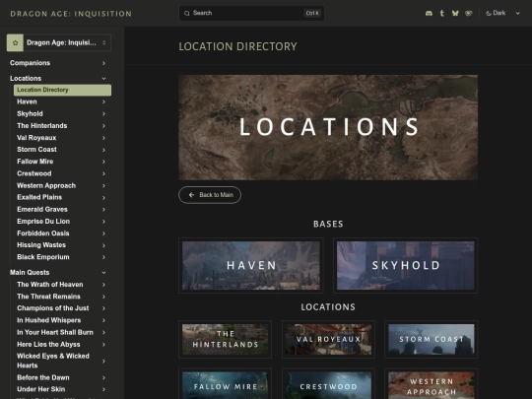Open the Storm Coast location card

[x=432, y=339]
